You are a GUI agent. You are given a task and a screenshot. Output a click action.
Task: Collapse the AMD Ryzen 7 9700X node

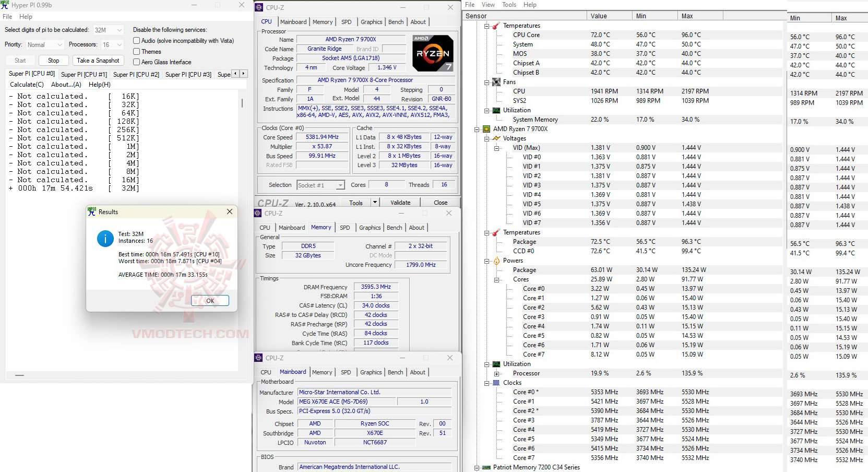(x=477, y=129)
